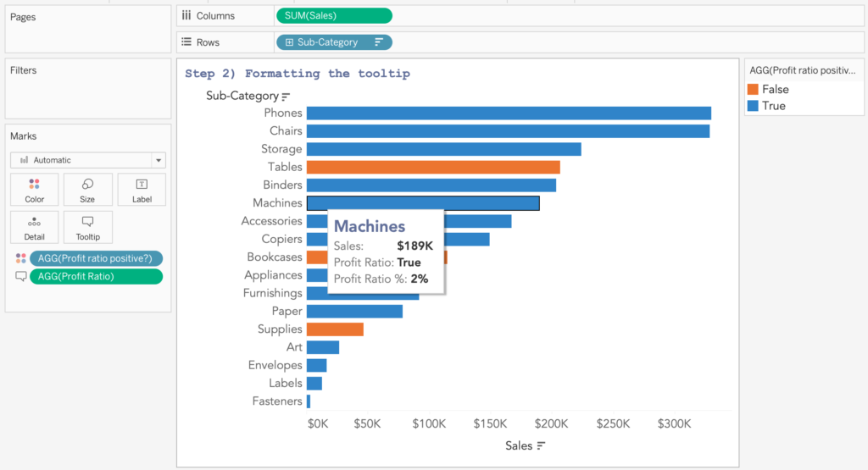
Task: Click the Phones bar in chart
Action: point(509,113)
